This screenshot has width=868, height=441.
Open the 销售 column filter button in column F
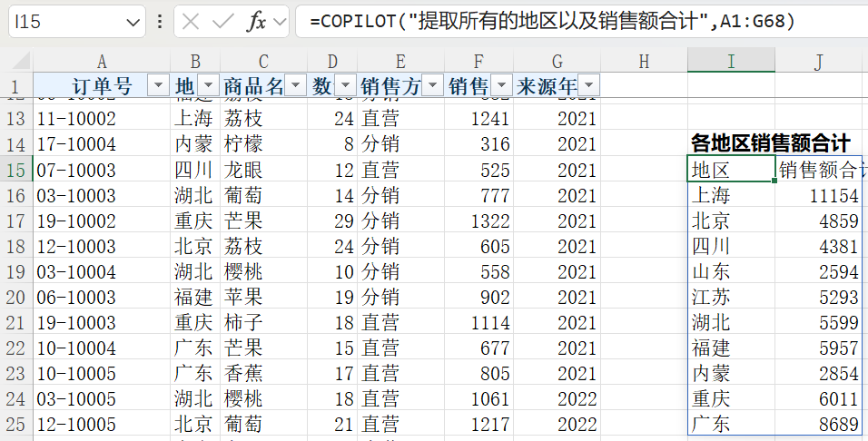pos(501,86)
